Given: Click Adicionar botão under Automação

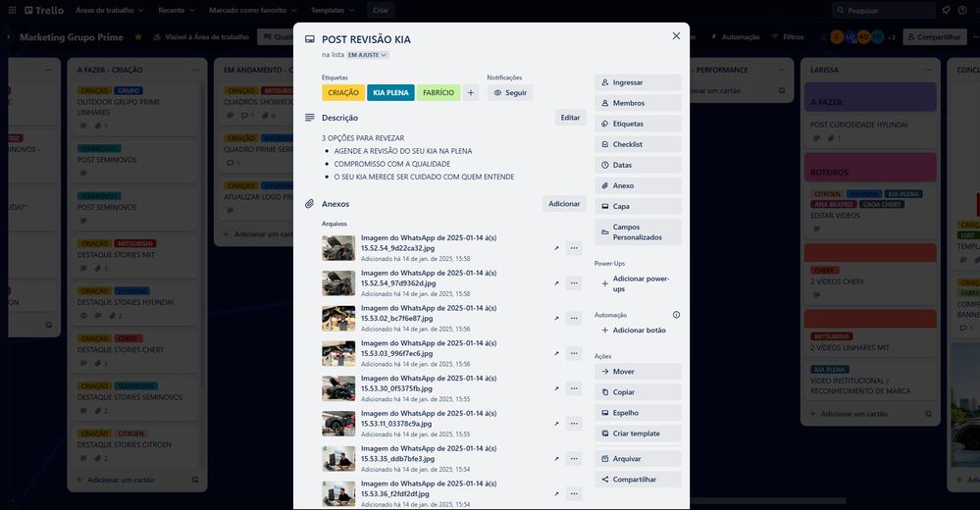Looking at the screenshot, I should pos(638,330).
